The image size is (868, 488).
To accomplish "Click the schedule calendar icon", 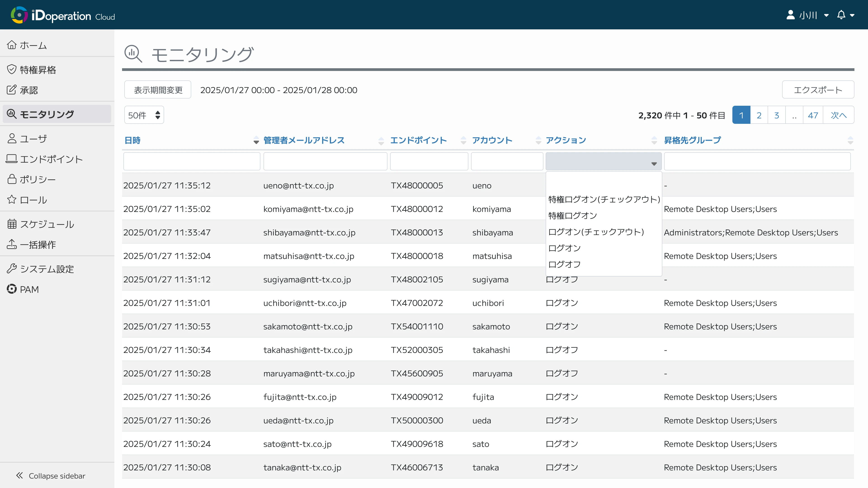I will tap(12, 224).
